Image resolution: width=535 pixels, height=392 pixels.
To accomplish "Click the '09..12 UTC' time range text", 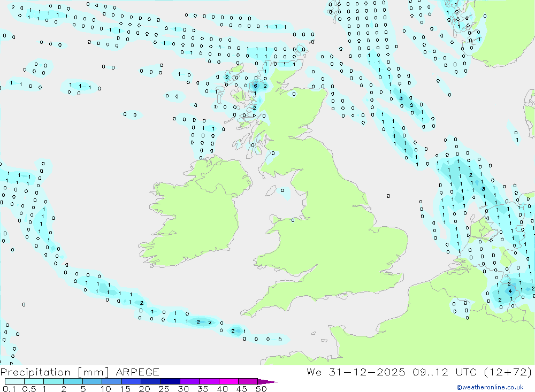I will tap(445, 372).
